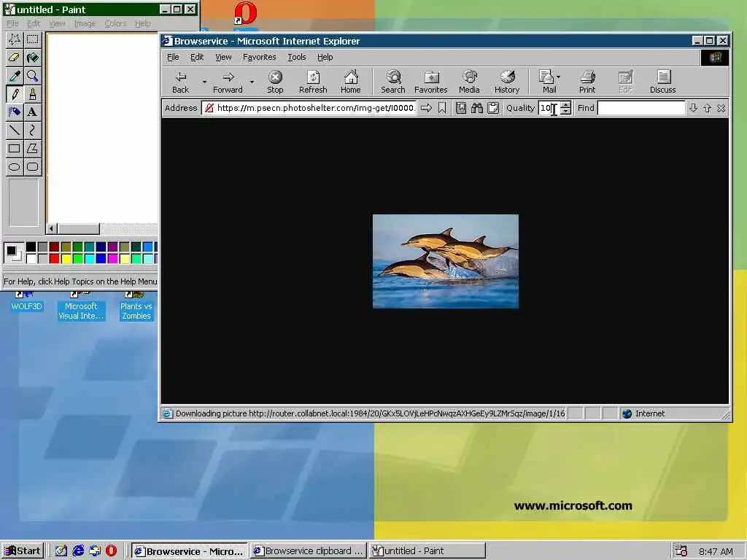Click the Print toolbar button
The image size is (747, 560).
point(587,82)
